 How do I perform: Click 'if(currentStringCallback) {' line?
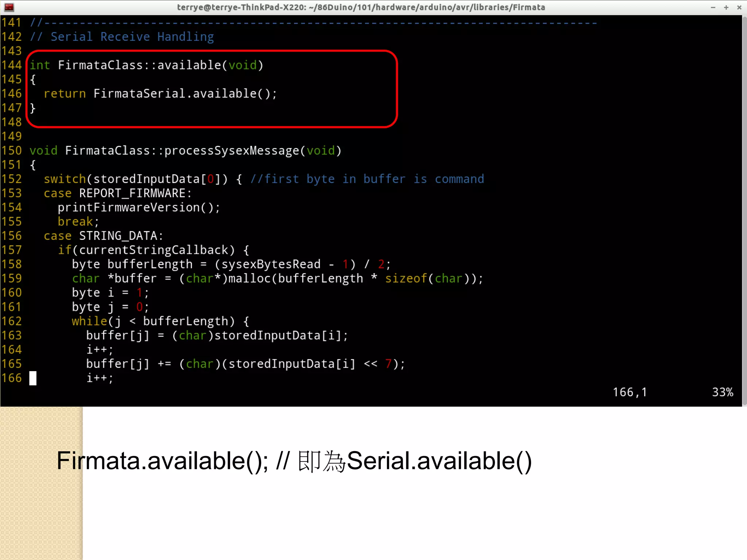pos(153,250)
